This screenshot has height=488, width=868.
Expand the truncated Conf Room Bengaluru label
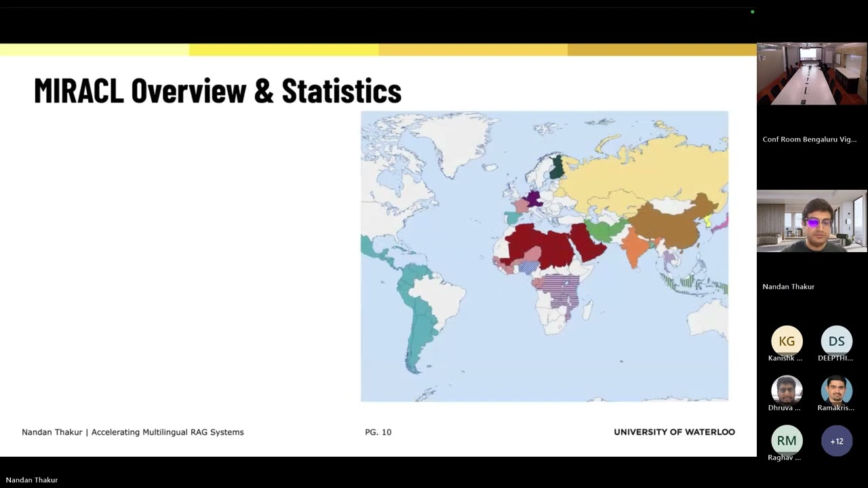tap(809, 139)
